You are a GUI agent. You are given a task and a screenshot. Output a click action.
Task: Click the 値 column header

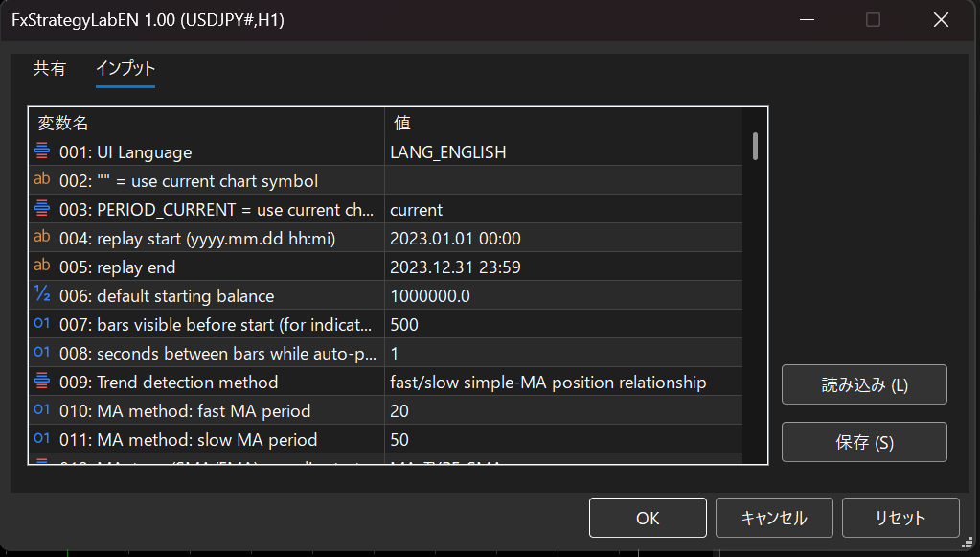tap(563, 123)
